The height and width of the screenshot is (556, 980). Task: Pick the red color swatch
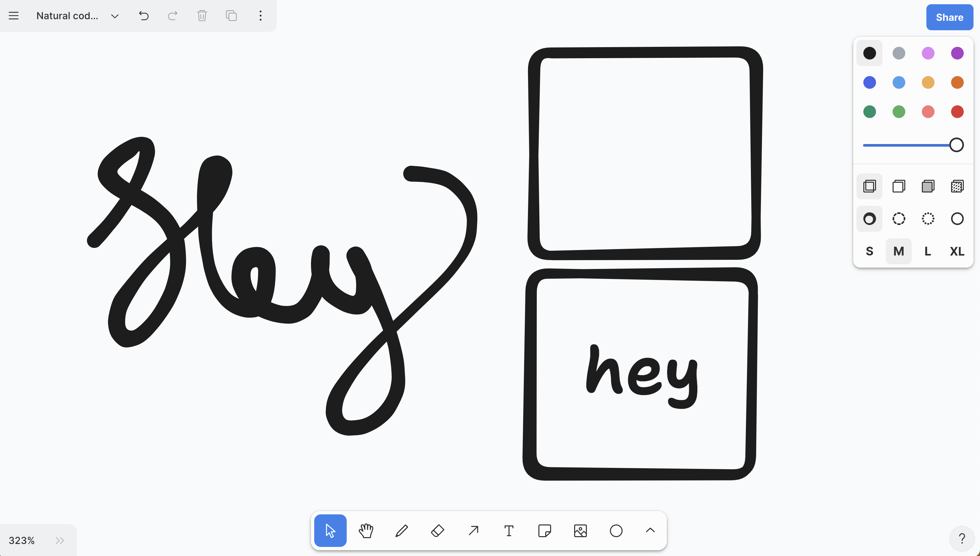coord(957,112)
